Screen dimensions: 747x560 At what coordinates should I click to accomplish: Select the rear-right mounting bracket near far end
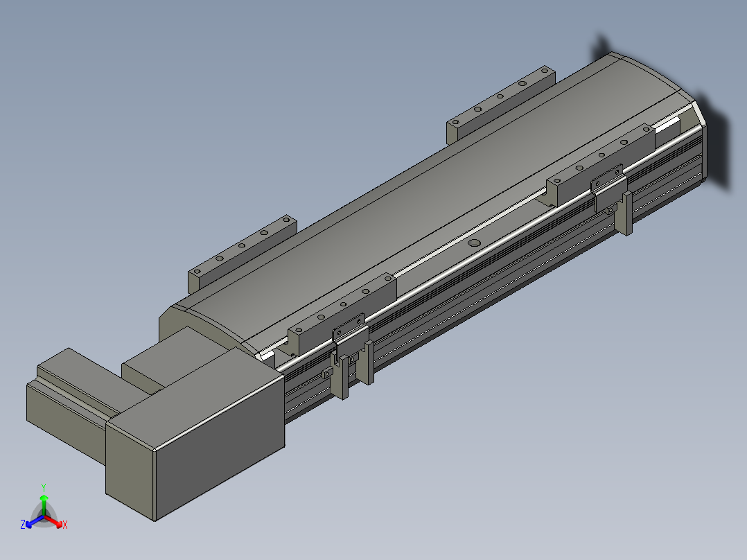[x=500, y=103]
